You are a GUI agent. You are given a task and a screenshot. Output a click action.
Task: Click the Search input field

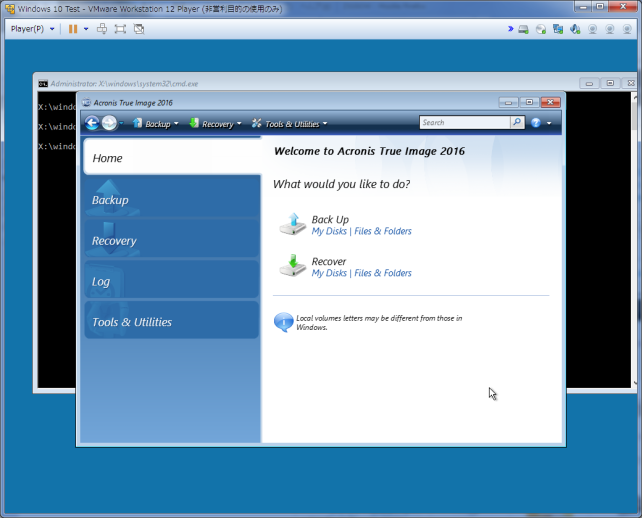(x=465, y=122)
